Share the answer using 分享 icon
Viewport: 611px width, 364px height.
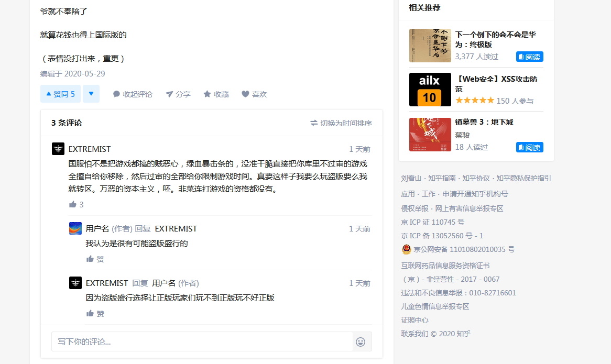[x=178, y=94]
